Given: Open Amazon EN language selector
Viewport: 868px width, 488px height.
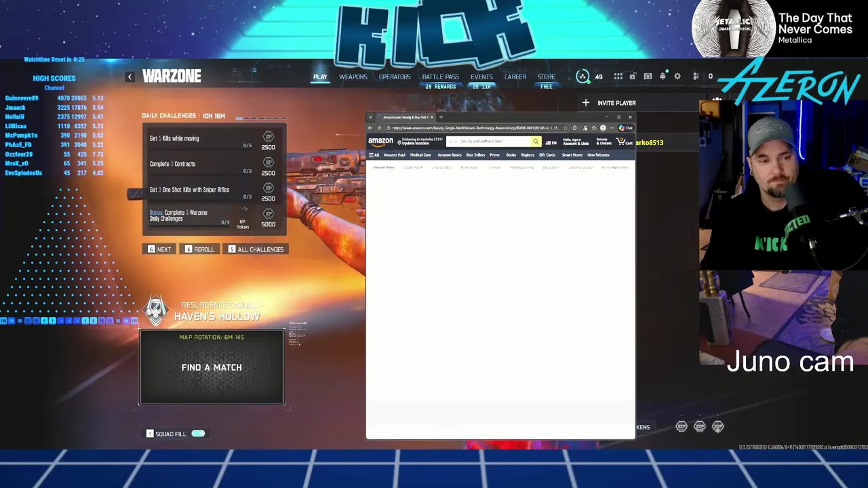Looking at the screenshot, I should pyautogui.click(x=551, y=142).
